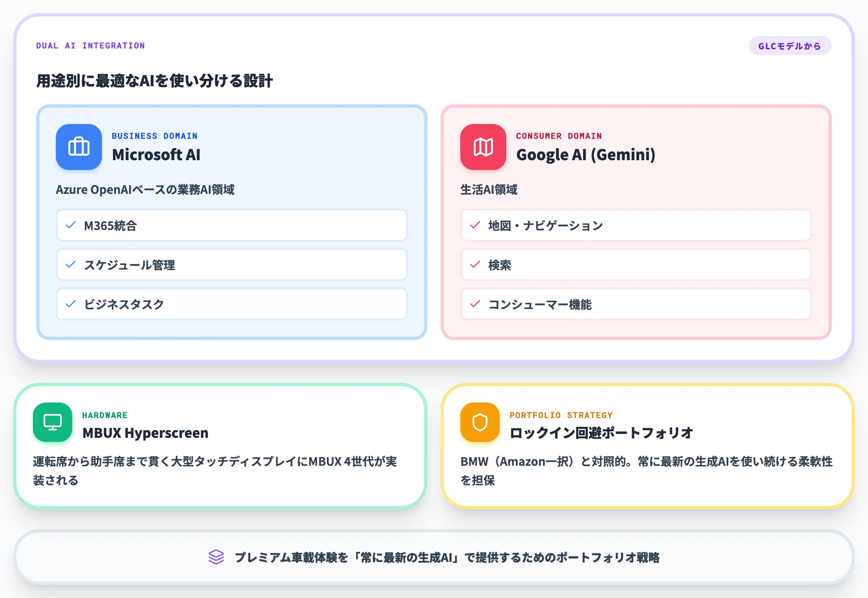Viewport: 868px width, 598px height.
Task: Click the CONSUMER DOMAIN label
Action: pos(559,136)
